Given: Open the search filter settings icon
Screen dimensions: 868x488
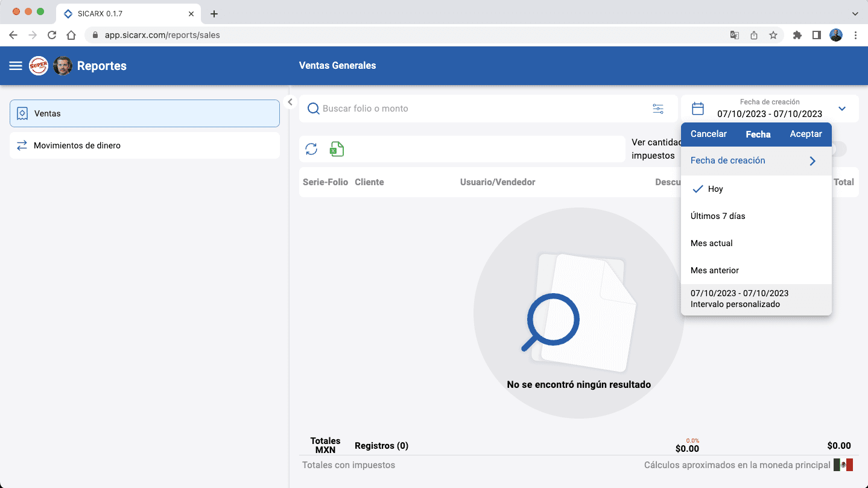Looking at the screenshot, I should click(658, 109).
